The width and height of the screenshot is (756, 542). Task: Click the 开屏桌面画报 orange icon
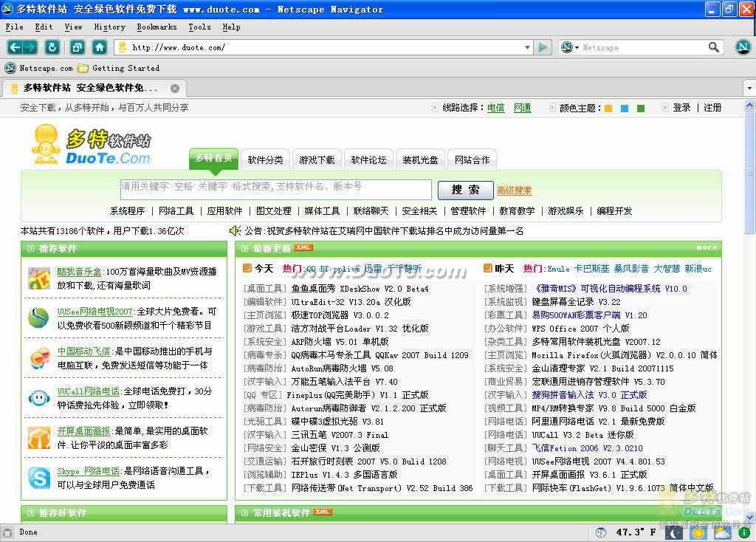pos(39,437)
